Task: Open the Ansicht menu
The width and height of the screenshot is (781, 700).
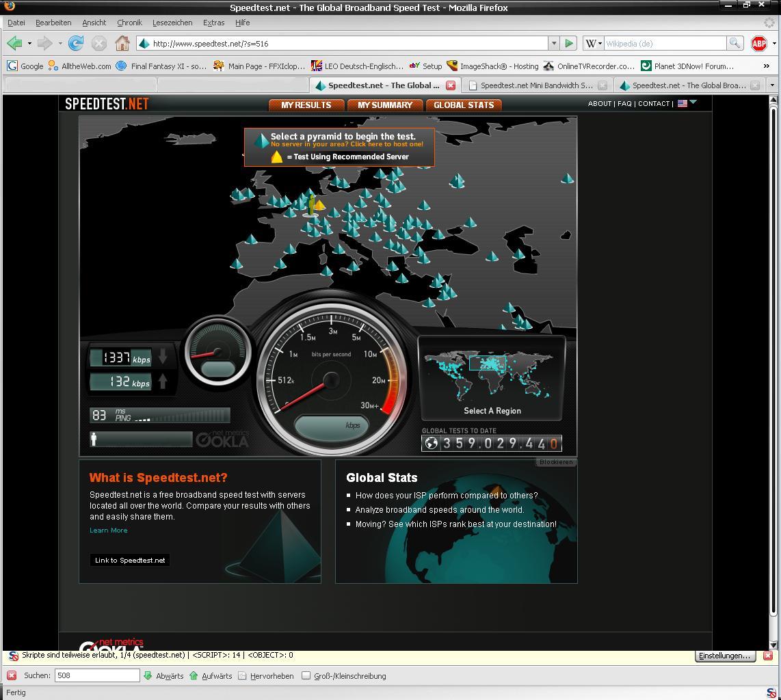Action: click(x=94, y=23)
